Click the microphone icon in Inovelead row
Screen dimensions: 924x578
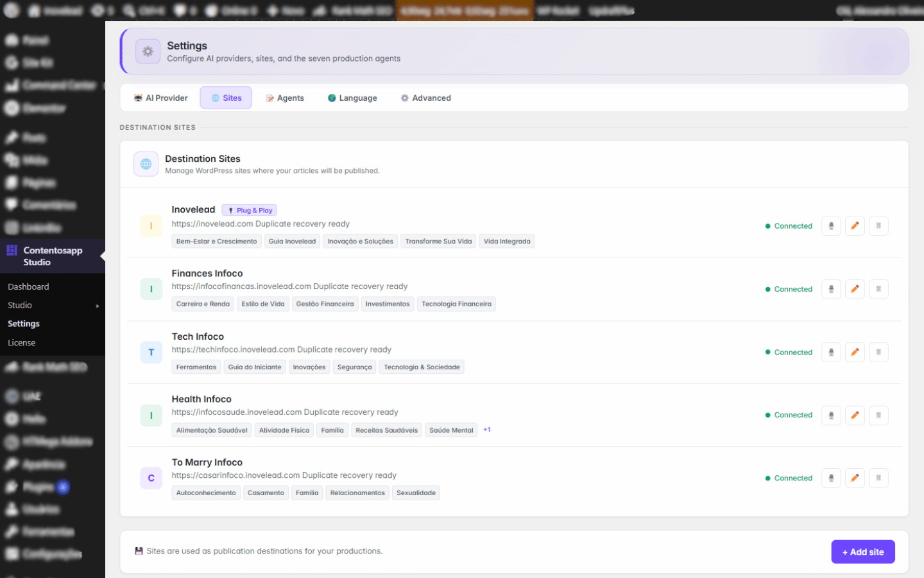tap(831, 226)
